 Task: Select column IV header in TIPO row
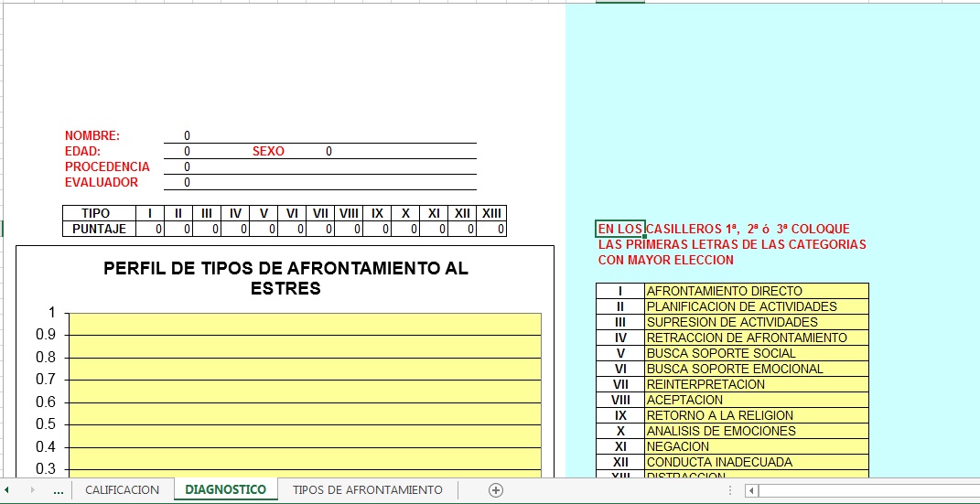coord(235,214)
